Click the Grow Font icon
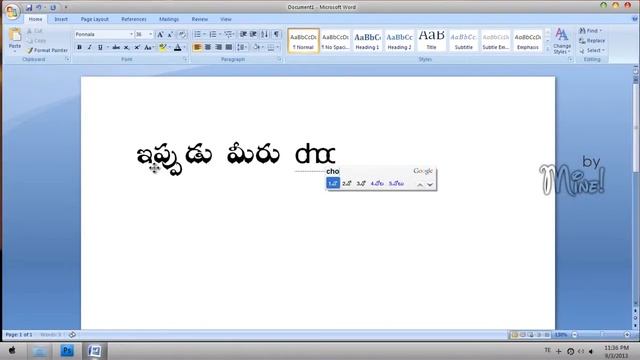Viewport: 640px width, 360px height. (x=160, y=34)
